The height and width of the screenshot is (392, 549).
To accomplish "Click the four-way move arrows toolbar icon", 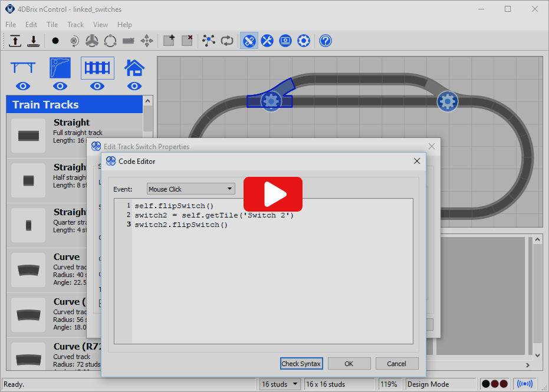I will [147, 41].
